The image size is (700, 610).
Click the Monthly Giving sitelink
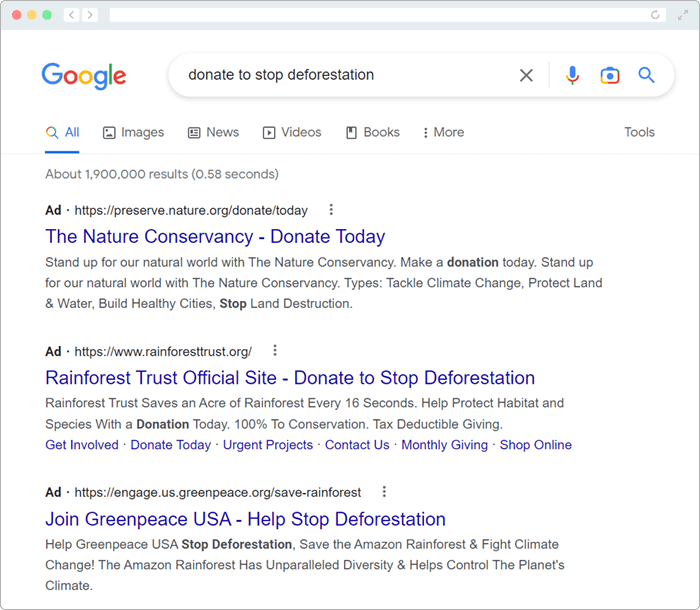[x=445, y=445]
